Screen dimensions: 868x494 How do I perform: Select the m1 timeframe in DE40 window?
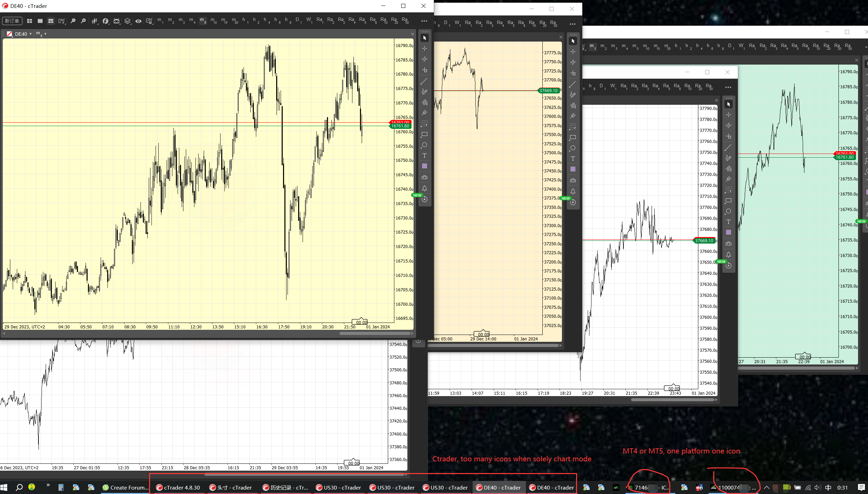point(160,21)
